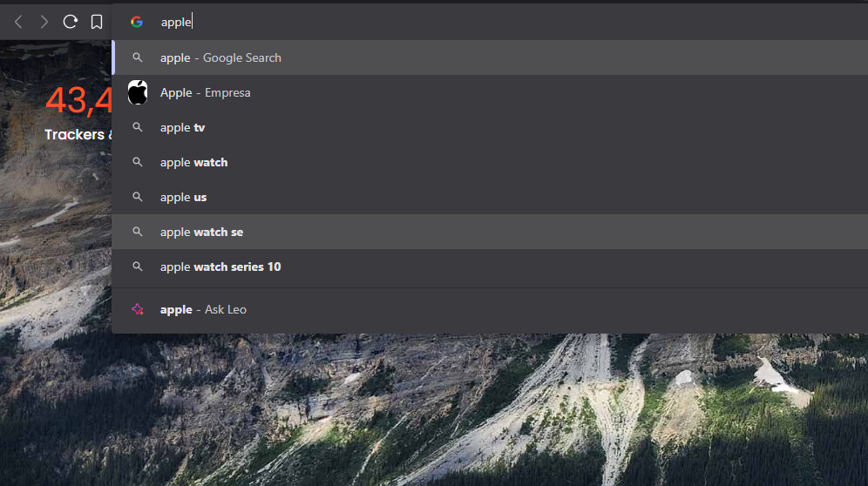The height and width of the screenshot is (486, 868).
Task: Click the Apple logo icon in suggestions
Action: point(138,92)
